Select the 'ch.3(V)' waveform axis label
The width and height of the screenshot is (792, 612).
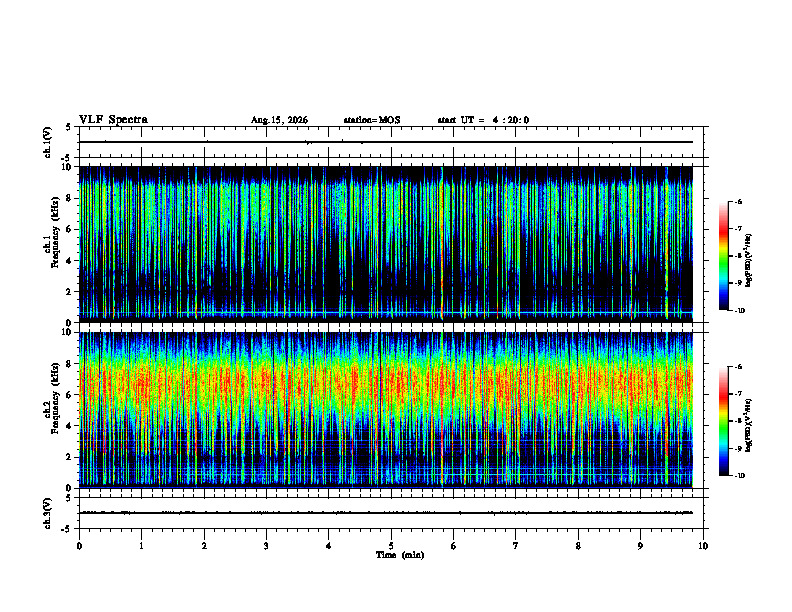click(47, 513)
